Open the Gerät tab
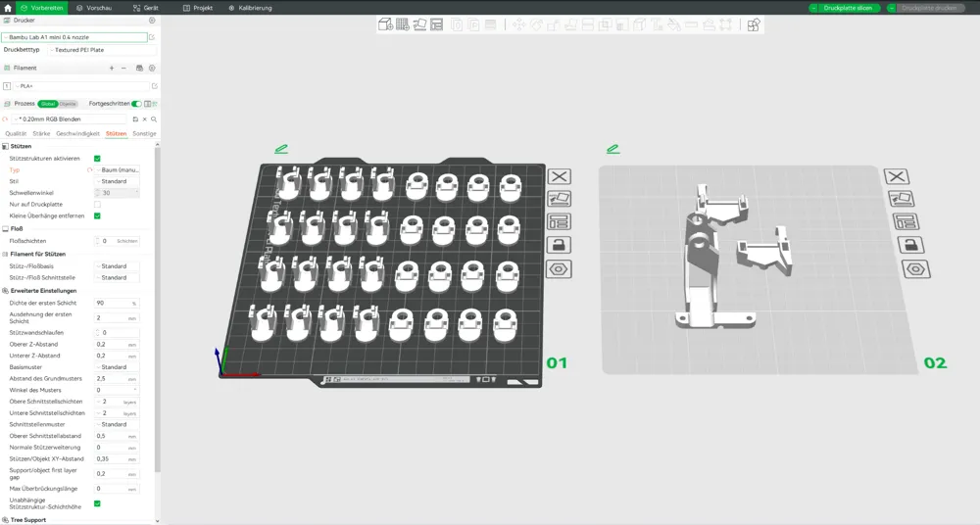The width and height of the screenshot is (980, 525). click(146, 8)
